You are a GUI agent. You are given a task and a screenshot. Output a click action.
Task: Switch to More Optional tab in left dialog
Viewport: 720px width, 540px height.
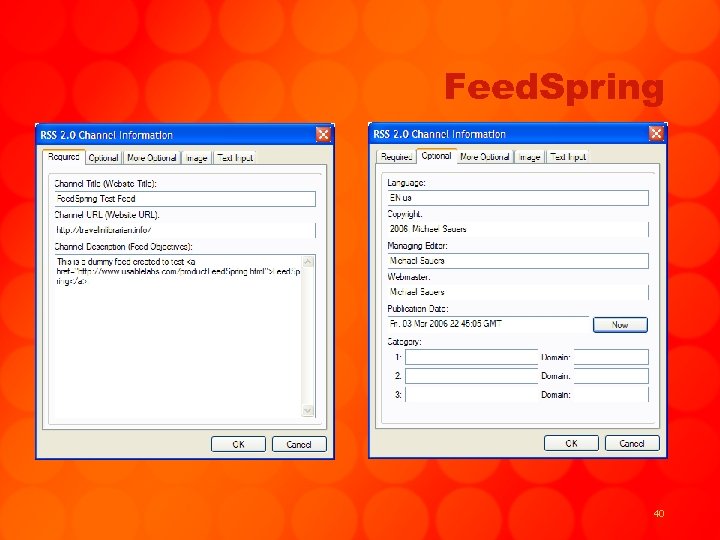pos(152,158)
